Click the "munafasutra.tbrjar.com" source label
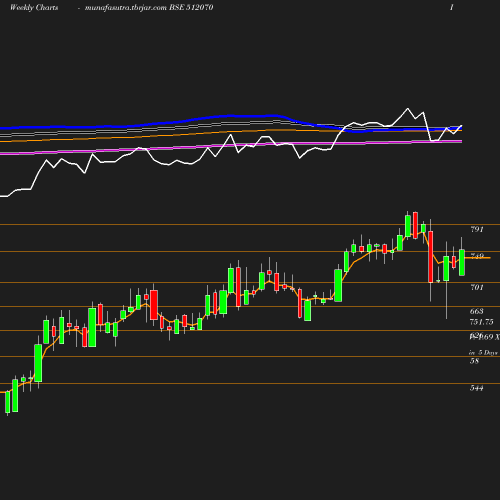This screenshot has height=500, width=500. [x=126, y=8]
